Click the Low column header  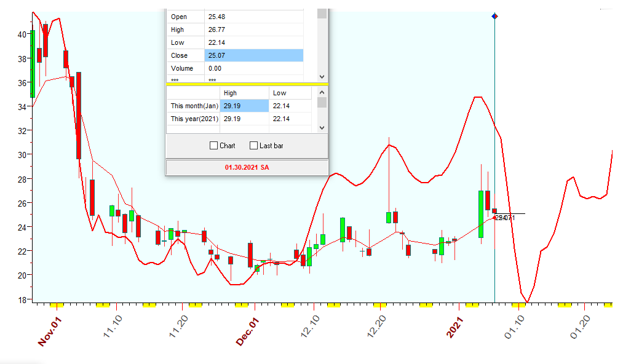point(280,93)
